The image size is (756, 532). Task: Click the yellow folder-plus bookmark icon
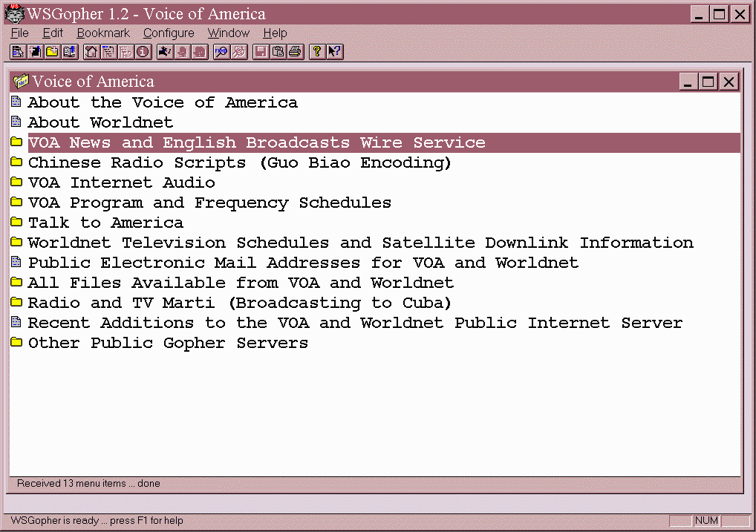[53, 51]
